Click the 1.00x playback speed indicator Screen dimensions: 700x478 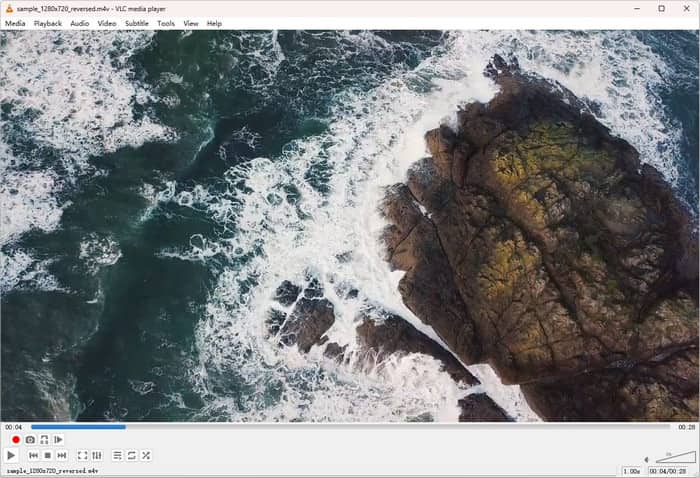pos(632,471)
